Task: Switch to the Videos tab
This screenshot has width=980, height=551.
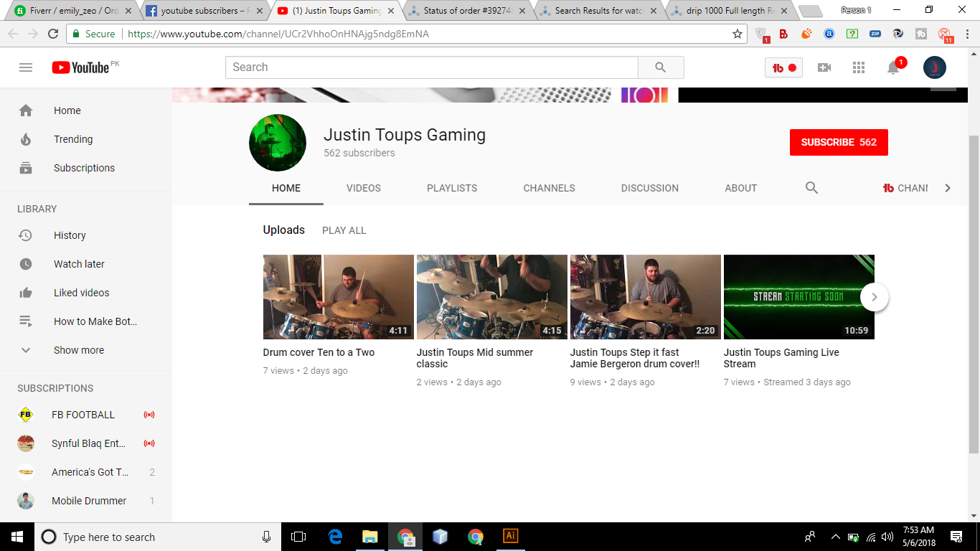Action: point(363,188)
